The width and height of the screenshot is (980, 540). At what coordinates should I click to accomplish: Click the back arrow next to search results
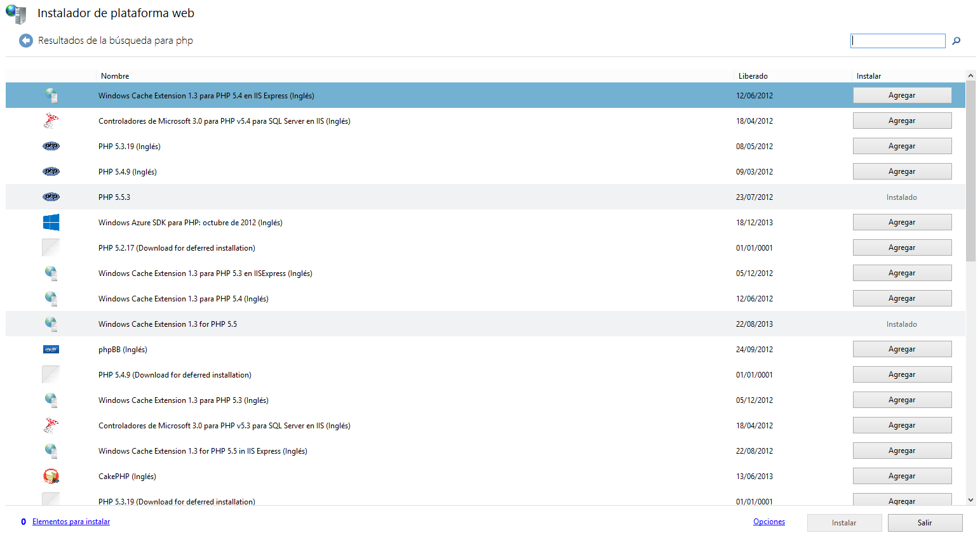[26, 41]
